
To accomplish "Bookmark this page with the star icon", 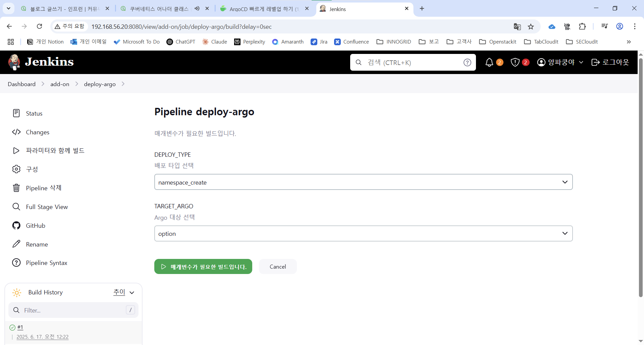I will 531,27.
